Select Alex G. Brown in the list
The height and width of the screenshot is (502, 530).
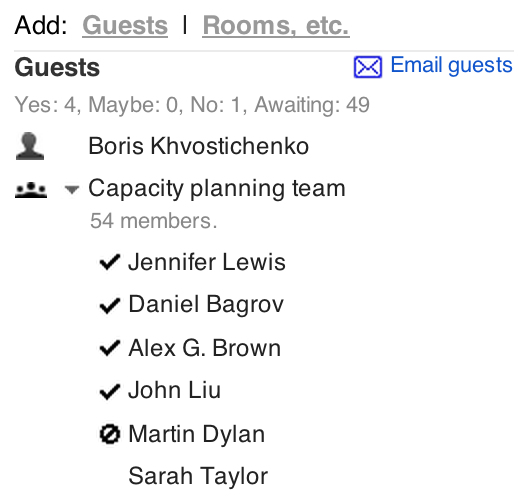click(x=204, y=348)
